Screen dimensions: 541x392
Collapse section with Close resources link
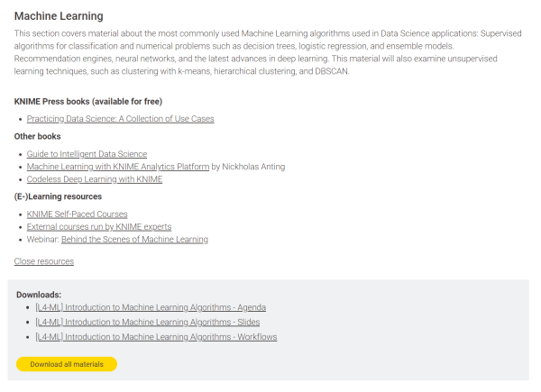tap(44, 261)
